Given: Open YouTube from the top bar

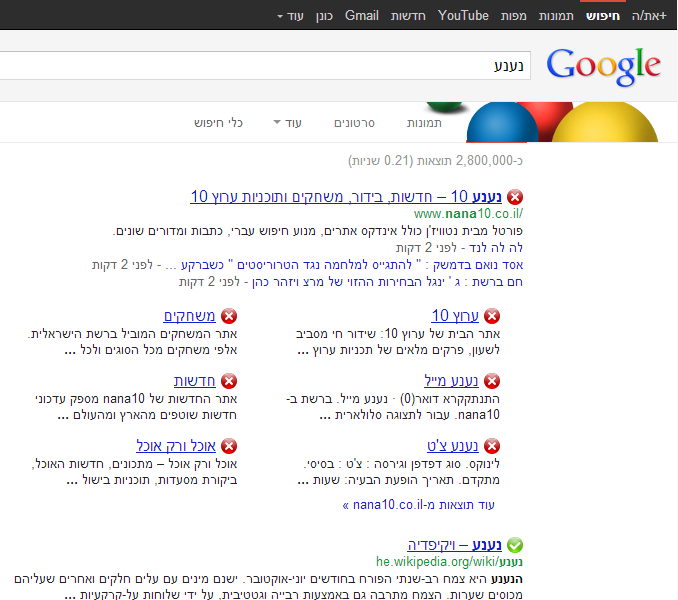Looking at the screenshot, I should [463, 16].
